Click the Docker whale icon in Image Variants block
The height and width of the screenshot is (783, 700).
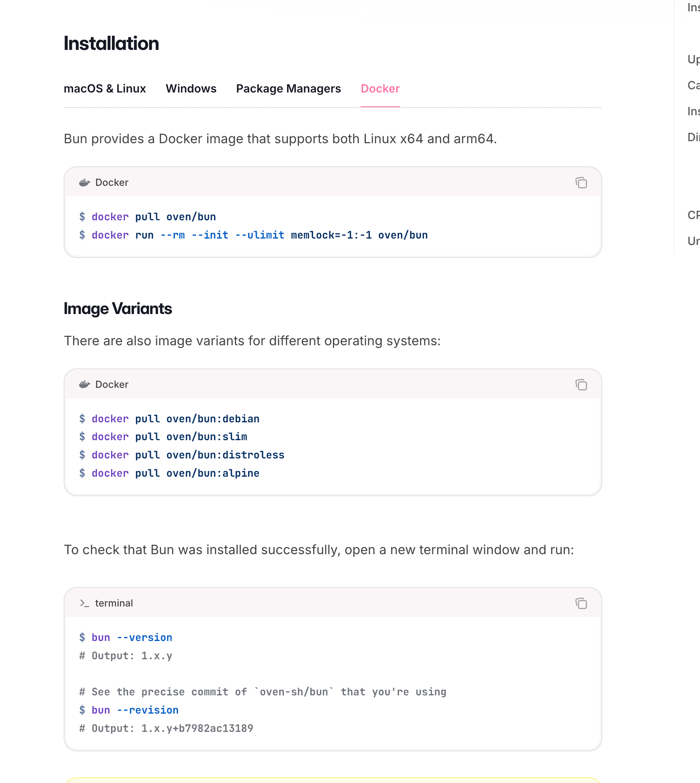tap(84, 385)
